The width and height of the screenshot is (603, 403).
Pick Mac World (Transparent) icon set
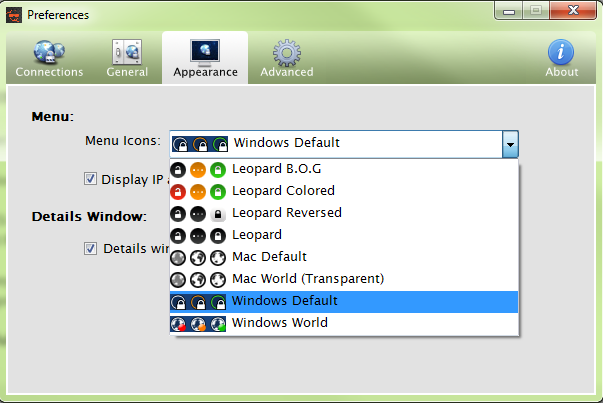click(x=344, y=279)
